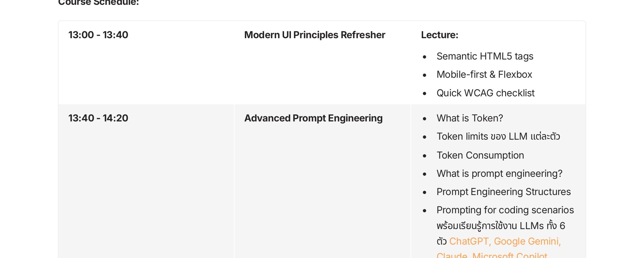The height and width of the screenshot is (258, 644).
Task: Click the Lecture: label
Action: coord(440,35)
